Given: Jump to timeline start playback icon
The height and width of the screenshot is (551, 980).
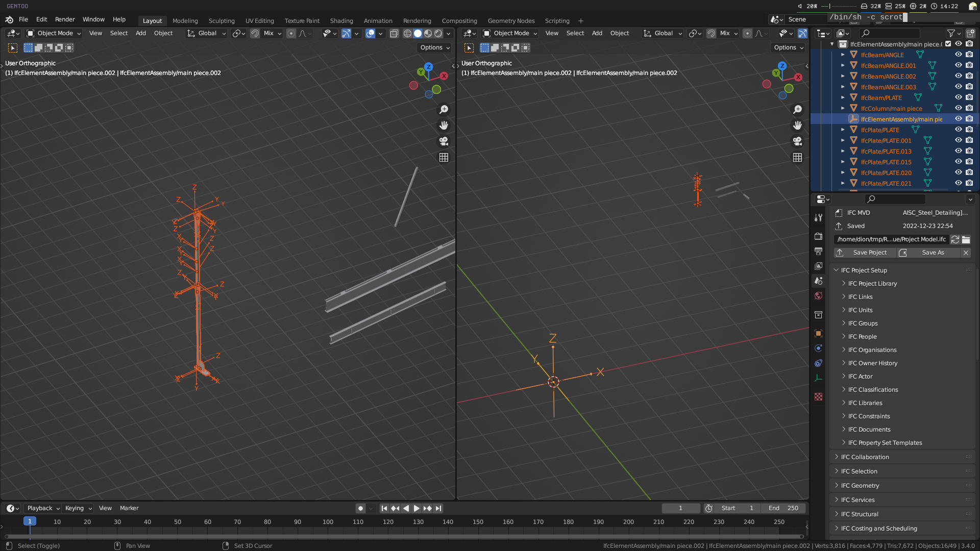Looking at the screenshot, I should point(384,508).
